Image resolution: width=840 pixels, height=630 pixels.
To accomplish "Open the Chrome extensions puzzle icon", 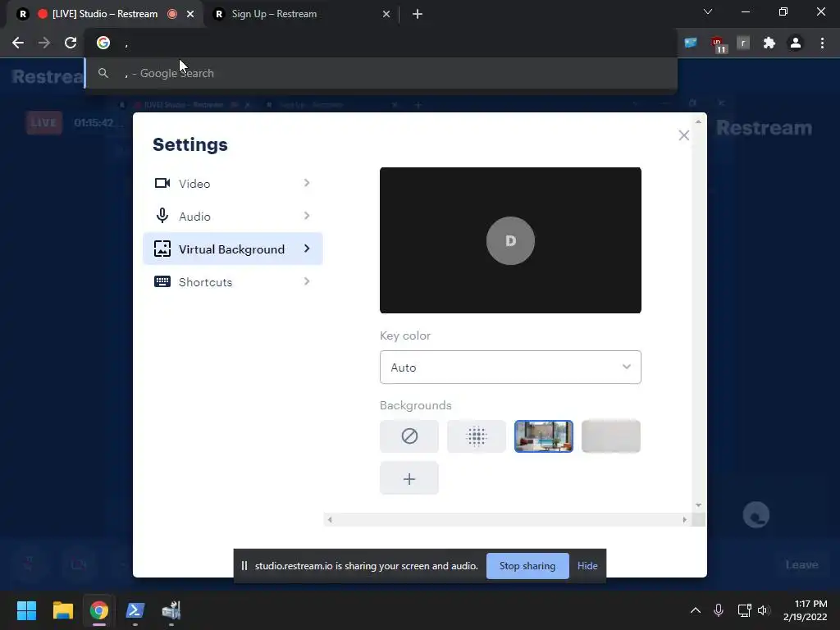I will (x=769, y=43).
